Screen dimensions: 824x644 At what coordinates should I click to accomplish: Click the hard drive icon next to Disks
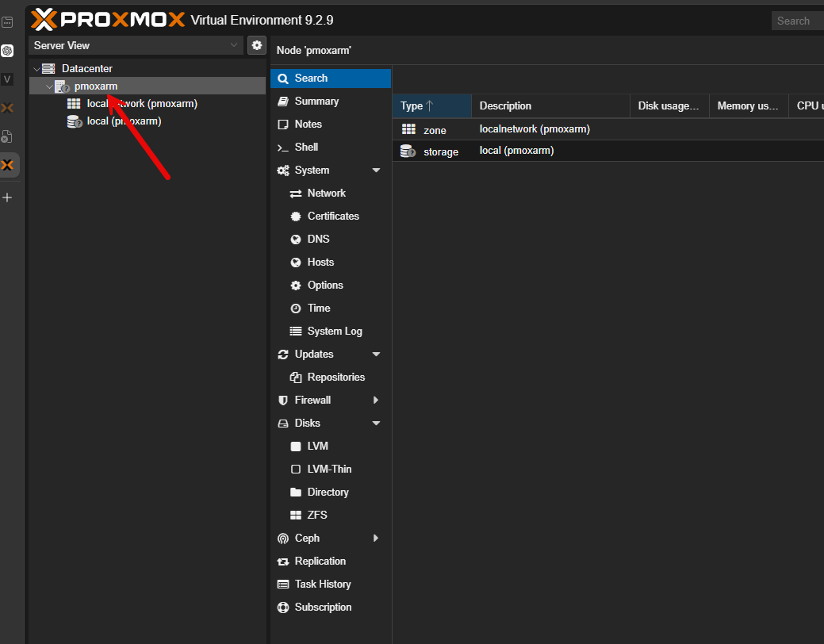(x=282, y=424)
